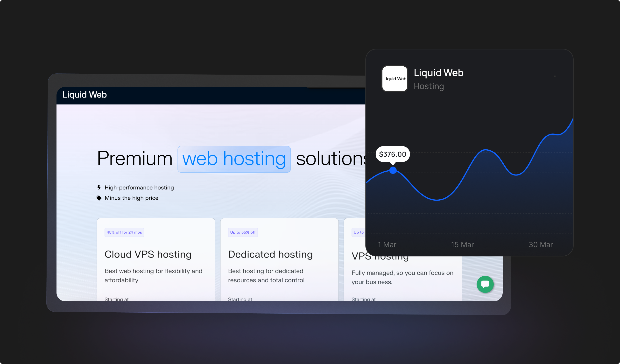Screen dimensions: 620x364
Task: Click the '30 Mar' axis label
Action: pyautogui.click(x=541, y=245)
